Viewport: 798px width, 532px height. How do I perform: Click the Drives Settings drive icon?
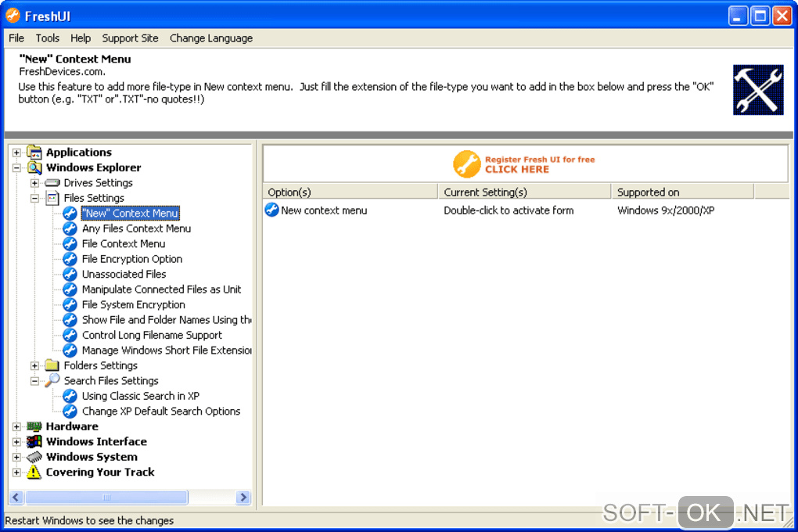[x=52, y=183]
